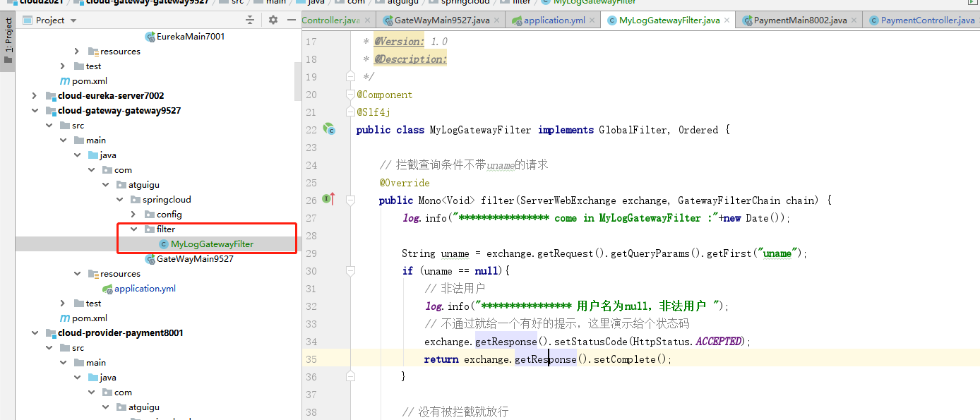Toggle fold marker beside @Slf4j on line 21
The width and height of the screenshot is (980, 420).
[x=350, y=112]
